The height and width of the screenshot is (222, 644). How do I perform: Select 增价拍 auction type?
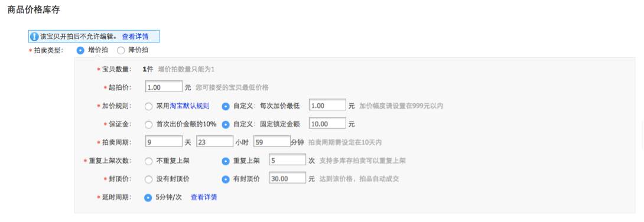click(80, 51)
